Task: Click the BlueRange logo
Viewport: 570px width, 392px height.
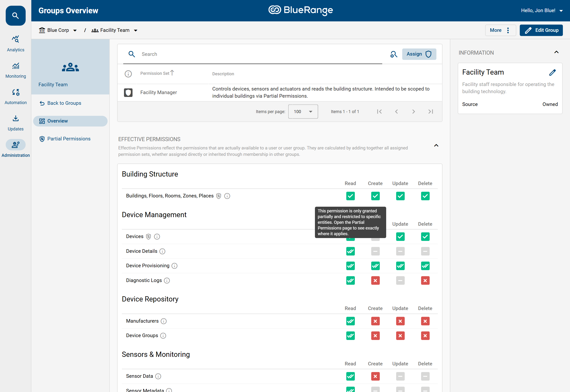Action: (300, 10)
